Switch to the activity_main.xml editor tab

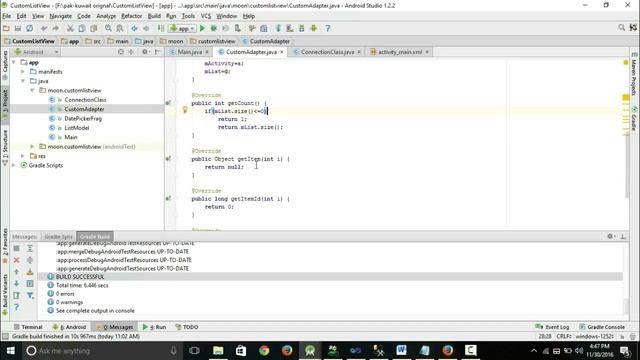click(400, 52)
